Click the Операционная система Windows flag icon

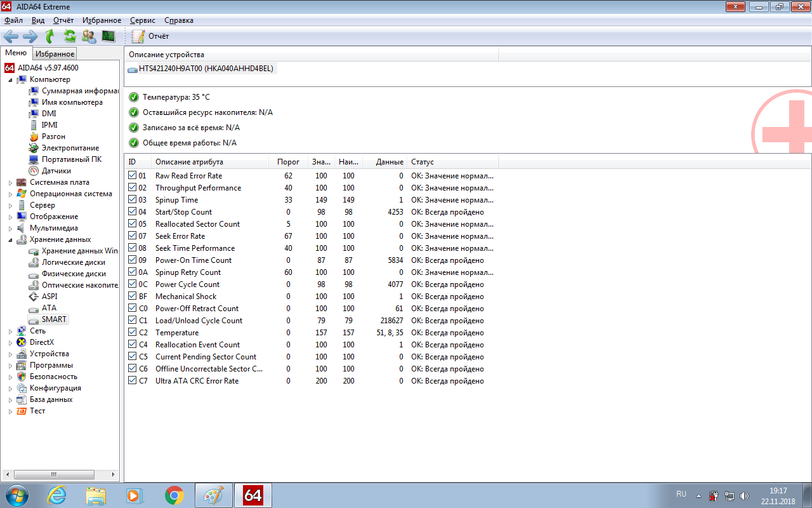[22, 194]
